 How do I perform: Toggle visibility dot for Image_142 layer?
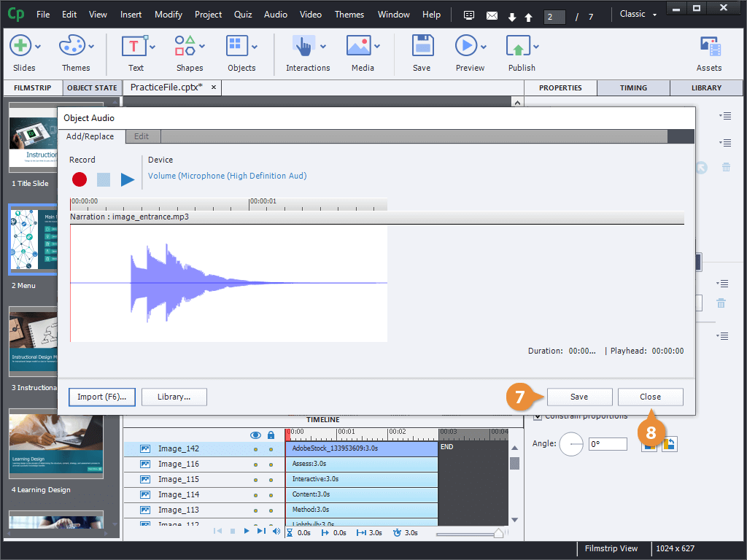(x=255, y=449)
